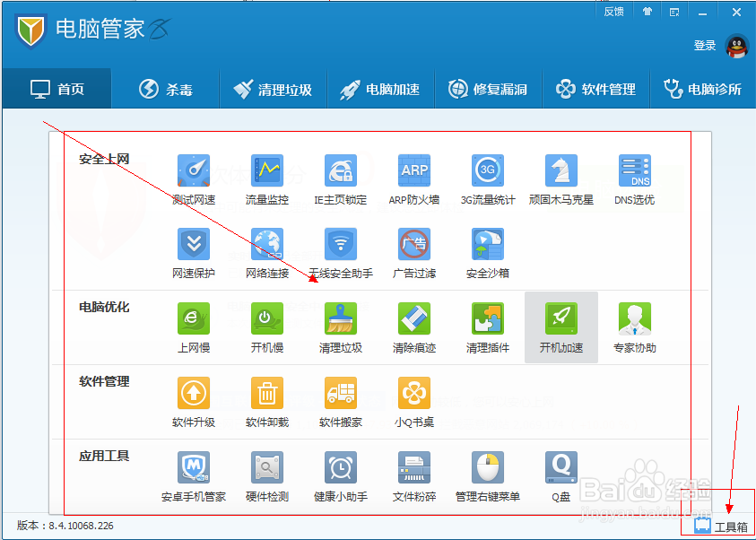Launch the 软件搬家 truck tool
Image resolution: width=756 pixels, height=540 pixels.
(x=341, y=403)
